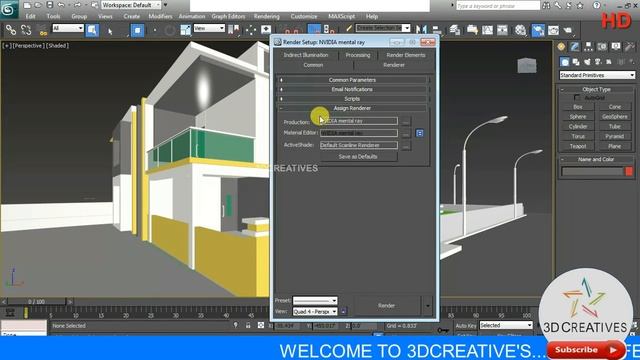This screenshot has height=360, width=640.
Task: Click the Render Production teapot icon
Action: pyautogui.click(x=568, y=30)
